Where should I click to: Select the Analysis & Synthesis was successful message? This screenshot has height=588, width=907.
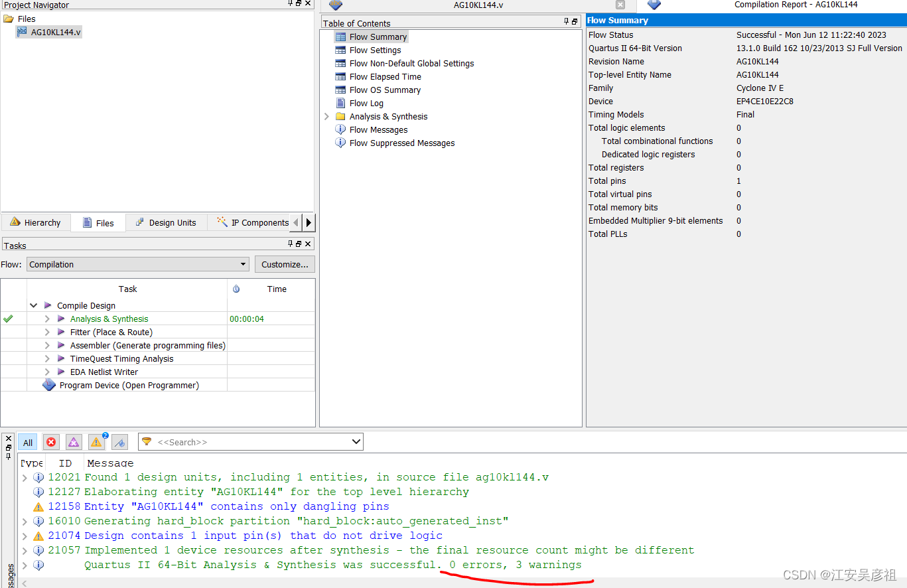(332, 565)
